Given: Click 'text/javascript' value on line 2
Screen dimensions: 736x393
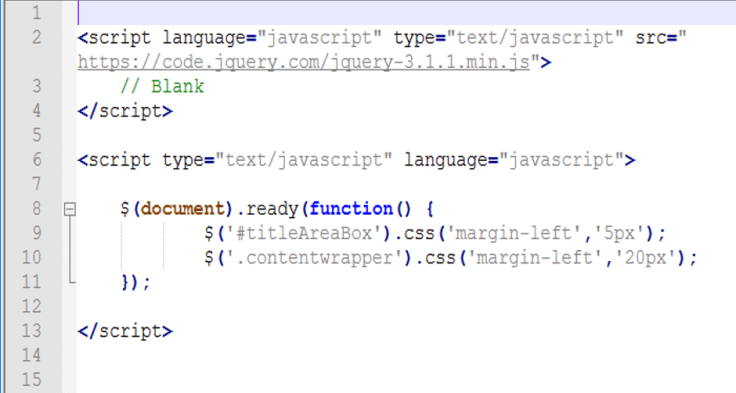Looking at the screenshot, I should point(535,38).
